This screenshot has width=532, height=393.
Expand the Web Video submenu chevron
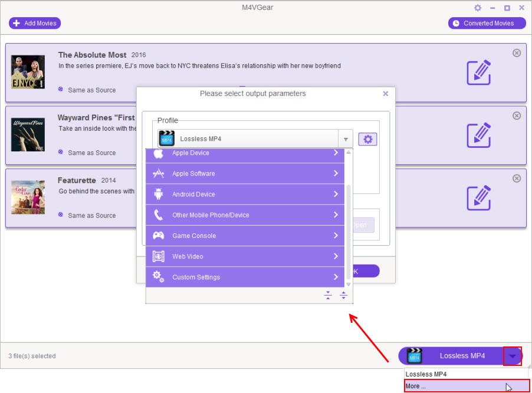336,256
